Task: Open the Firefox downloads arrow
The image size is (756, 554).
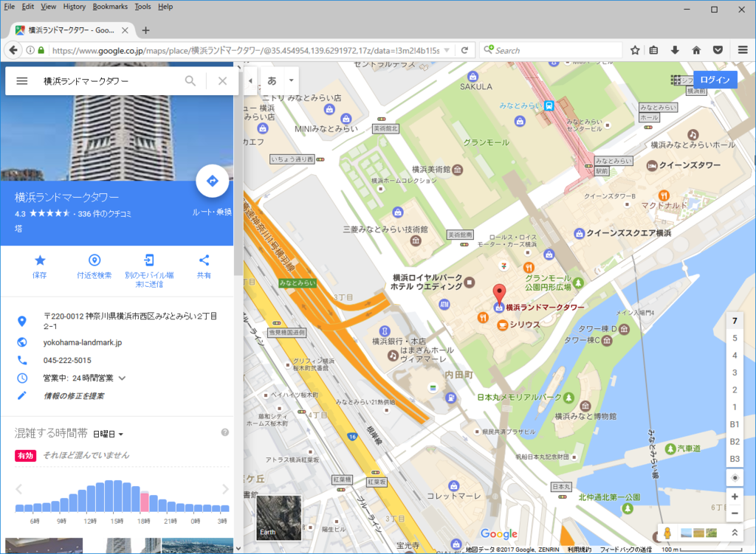Action: pos(675,50)
